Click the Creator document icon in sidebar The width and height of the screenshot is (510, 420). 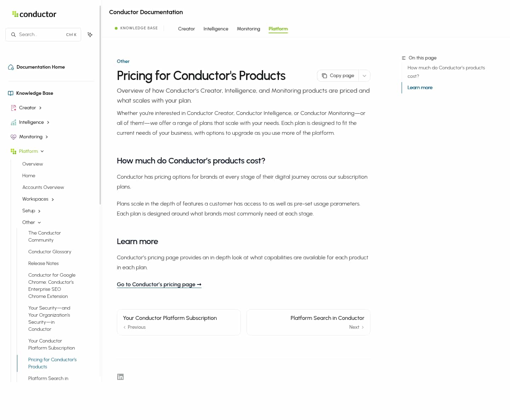[13, 108]
